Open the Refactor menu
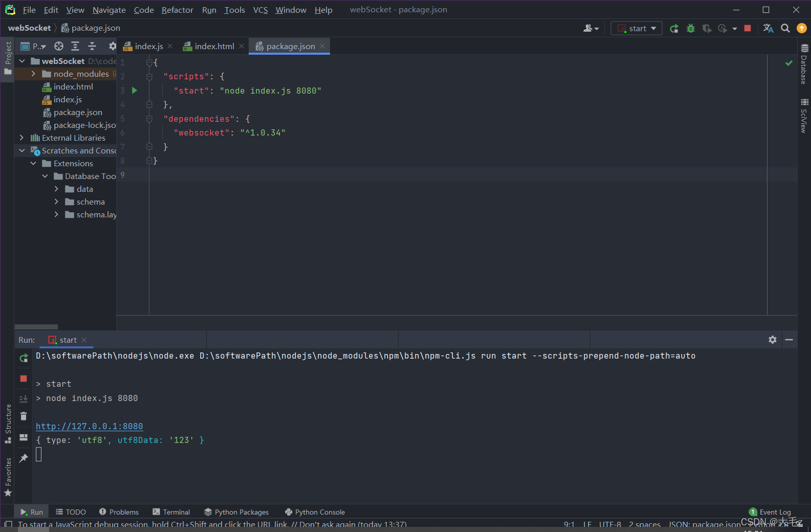The height and width of the screenshot is (532, 811). click(178, 10)
